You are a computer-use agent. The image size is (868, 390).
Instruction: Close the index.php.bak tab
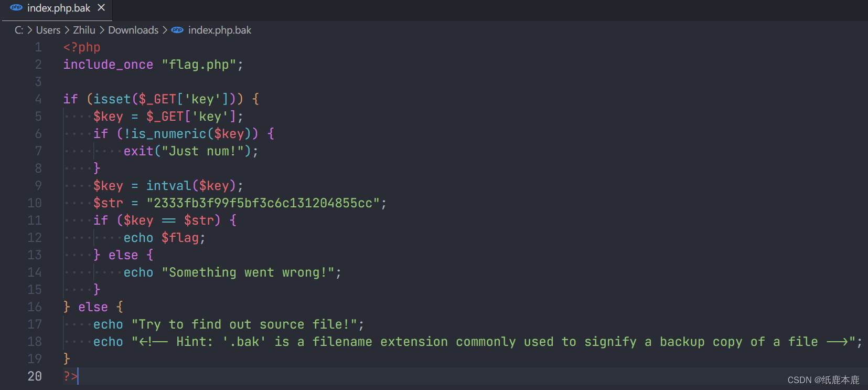pyautogui.click(x=101, y=8)
